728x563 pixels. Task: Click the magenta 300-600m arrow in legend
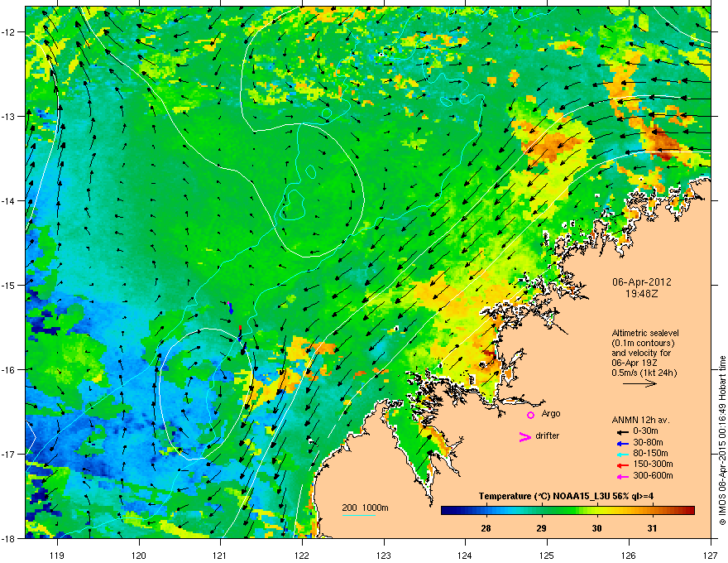click(623, 476)
